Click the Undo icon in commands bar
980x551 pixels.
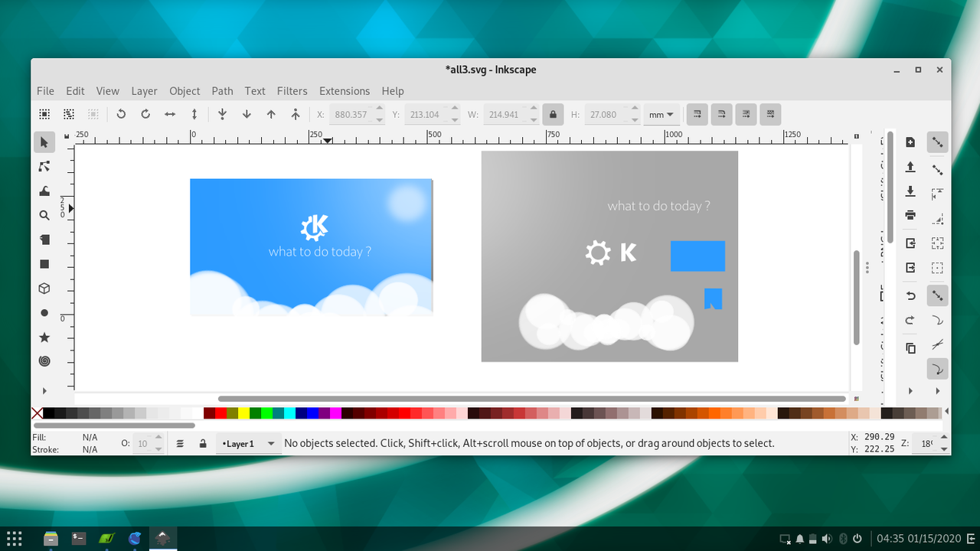tap(910, 295)
